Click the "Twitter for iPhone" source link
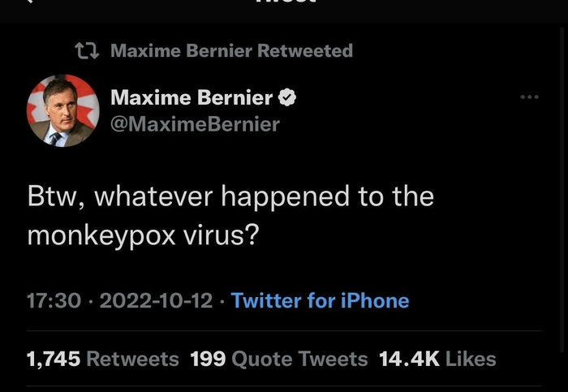Image resolution: width=568 pixels, height=392 pixels. pos(320,301)
